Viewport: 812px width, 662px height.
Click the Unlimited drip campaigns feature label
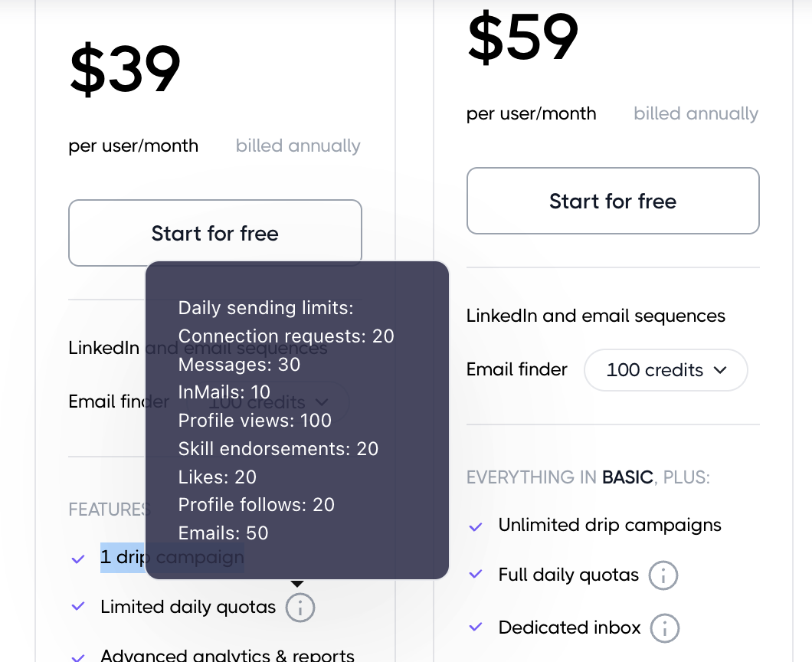[610, 526]
